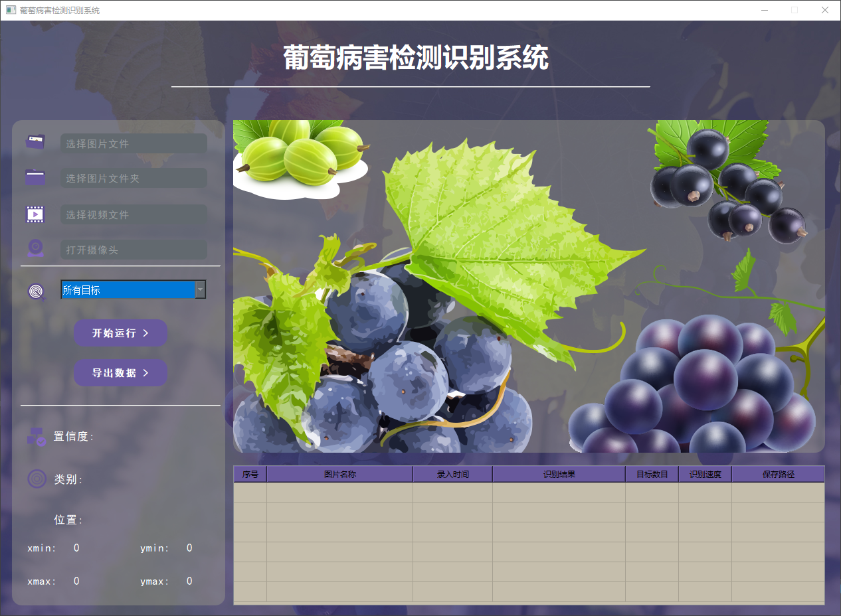This screenshot has width=841, height=616.
Task: Click the xmax value 0
Action: tap(76, 581)
